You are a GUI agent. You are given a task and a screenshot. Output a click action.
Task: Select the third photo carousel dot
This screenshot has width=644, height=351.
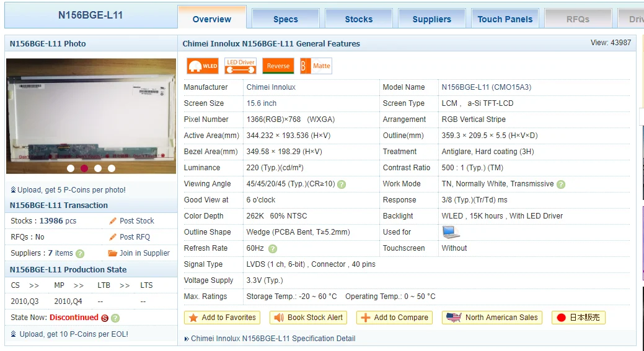point(98,168)
